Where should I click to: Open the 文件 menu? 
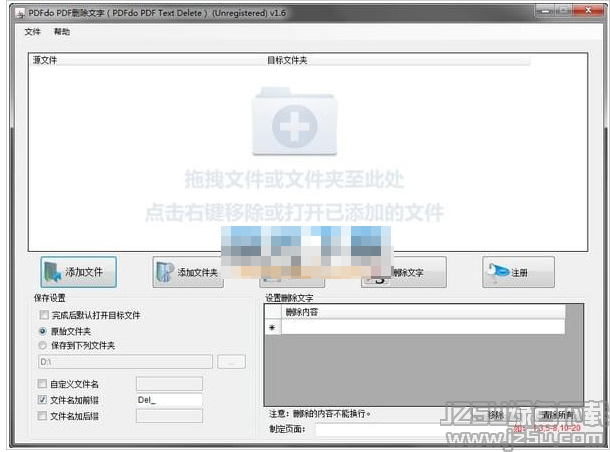coord(32,32)
